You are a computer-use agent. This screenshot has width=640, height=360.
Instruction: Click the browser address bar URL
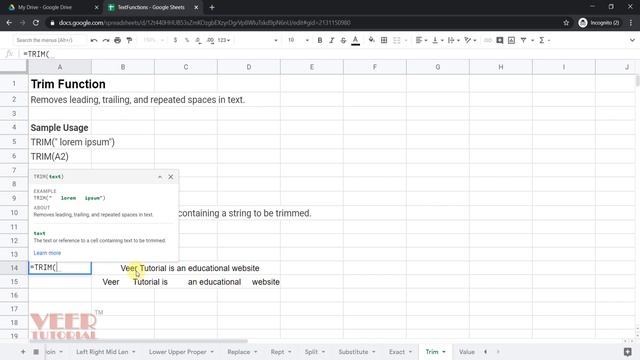click(x=204, y=23)
